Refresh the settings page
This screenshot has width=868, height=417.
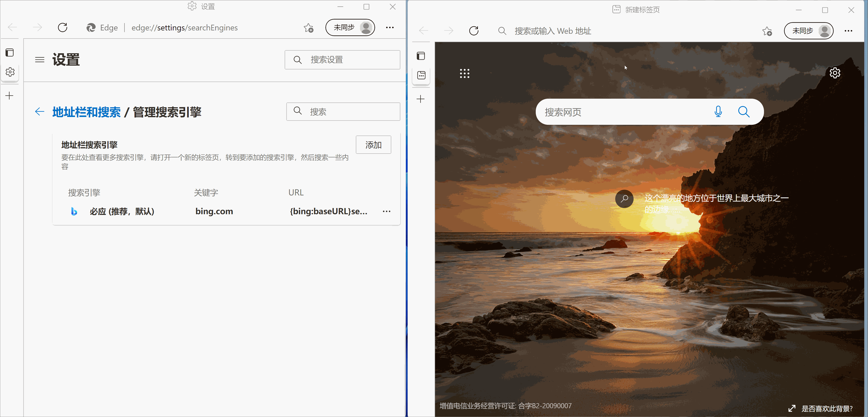(62, 27)
